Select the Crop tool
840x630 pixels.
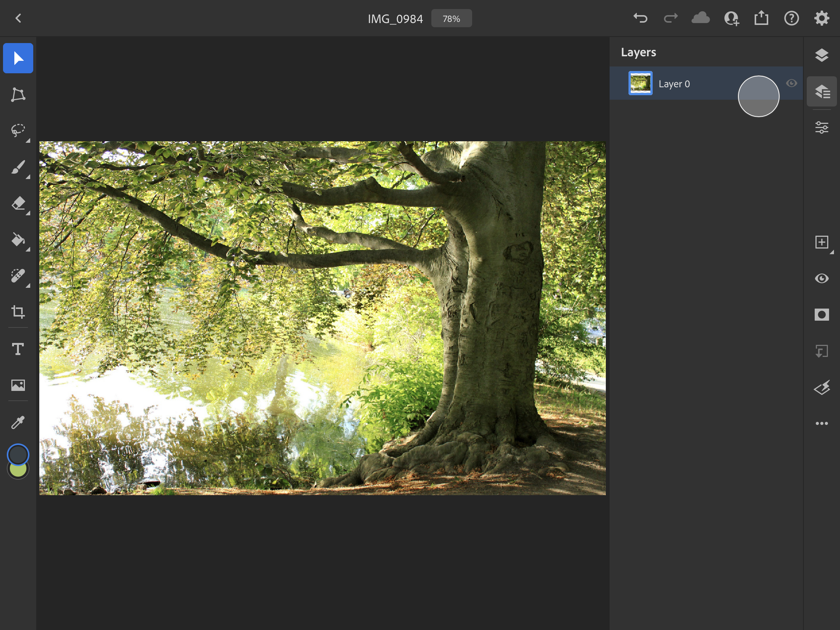coord(18,312)
